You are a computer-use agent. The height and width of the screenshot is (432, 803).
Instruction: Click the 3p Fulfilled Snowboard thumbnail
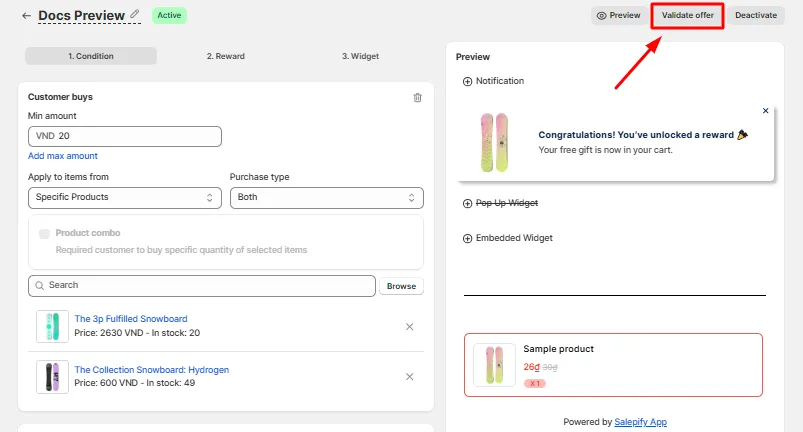coord(52,327)
